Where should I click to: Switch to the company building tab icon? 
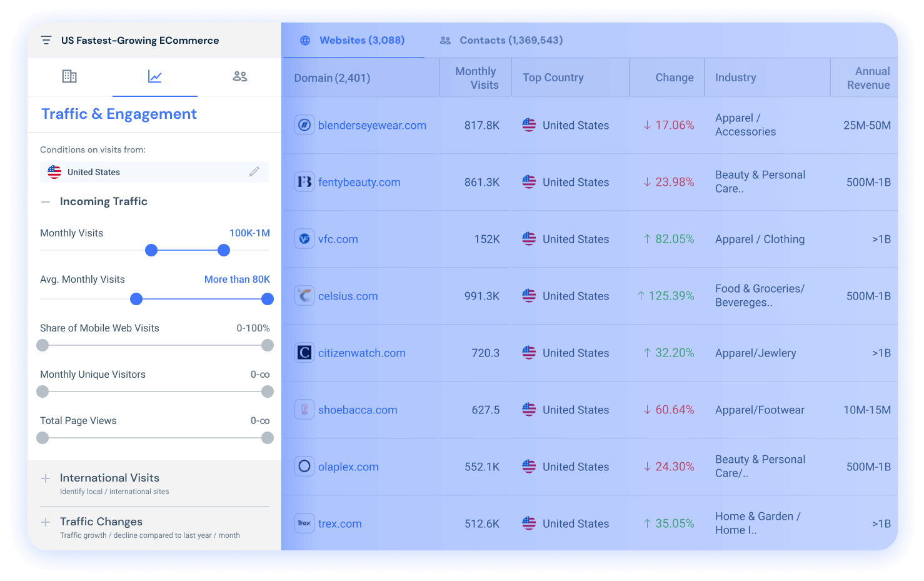coord(69,76)
